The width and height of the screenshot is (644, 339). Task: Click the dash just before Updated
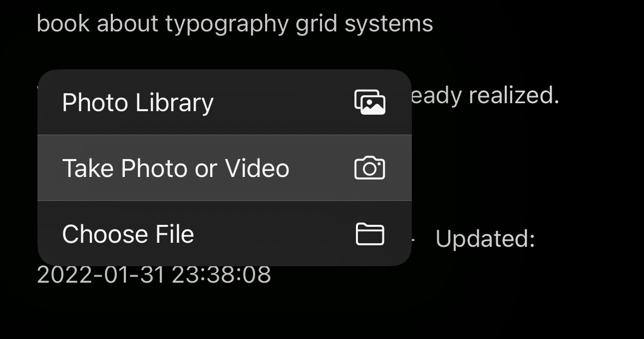coord(413,240)
